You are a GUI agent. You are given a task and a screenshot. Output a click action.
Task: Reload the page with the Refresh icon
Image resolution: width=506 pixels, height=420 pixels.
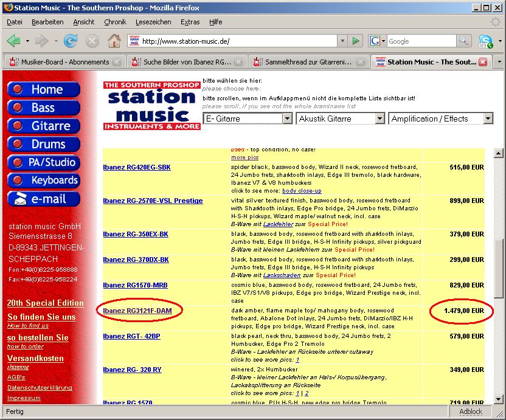(x=71, y=41)
